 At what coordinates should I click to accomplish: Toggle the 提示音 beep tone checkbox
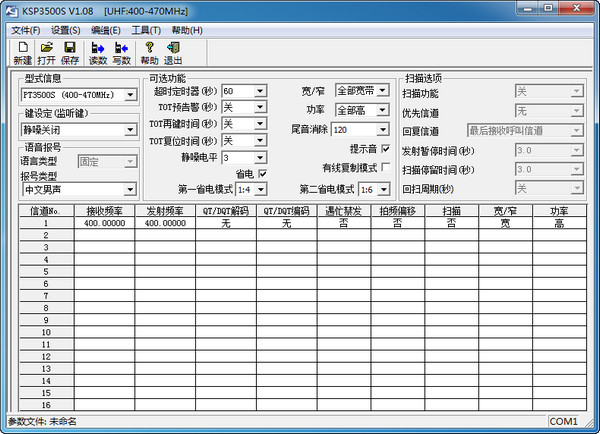pyautogui.click(x=386, y=148)
